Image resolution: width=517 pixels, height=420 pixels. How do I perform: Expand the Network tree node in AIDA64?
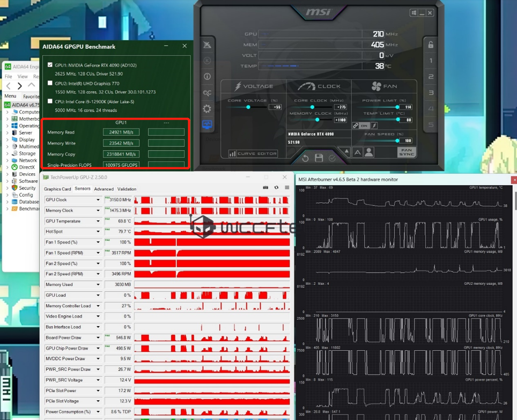[8, 160]
